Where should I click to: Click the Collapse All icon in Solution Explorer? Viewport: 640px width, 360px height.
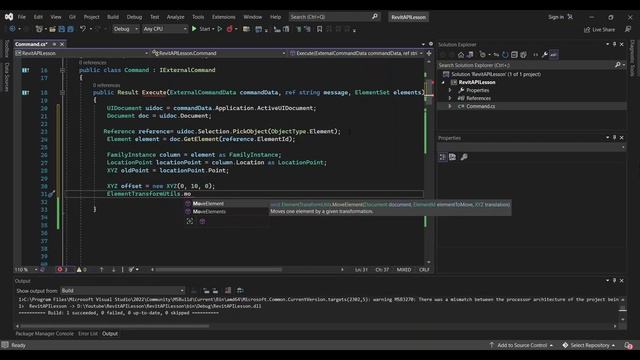pos(514,55)
